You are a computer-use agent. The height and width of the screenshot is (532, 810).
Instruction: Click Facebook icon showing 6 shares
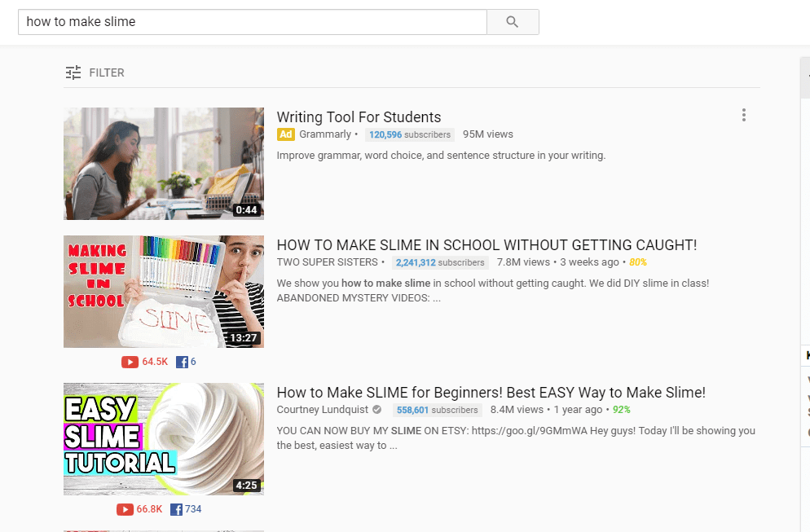[182, 362]
